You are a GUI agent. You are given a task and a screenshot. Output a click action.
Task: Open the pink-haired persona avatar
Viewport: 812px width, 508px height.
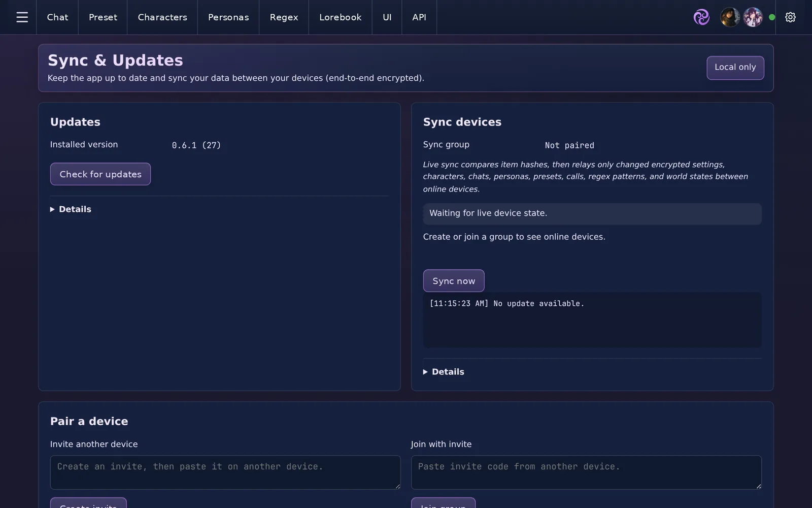pos(753,17)
